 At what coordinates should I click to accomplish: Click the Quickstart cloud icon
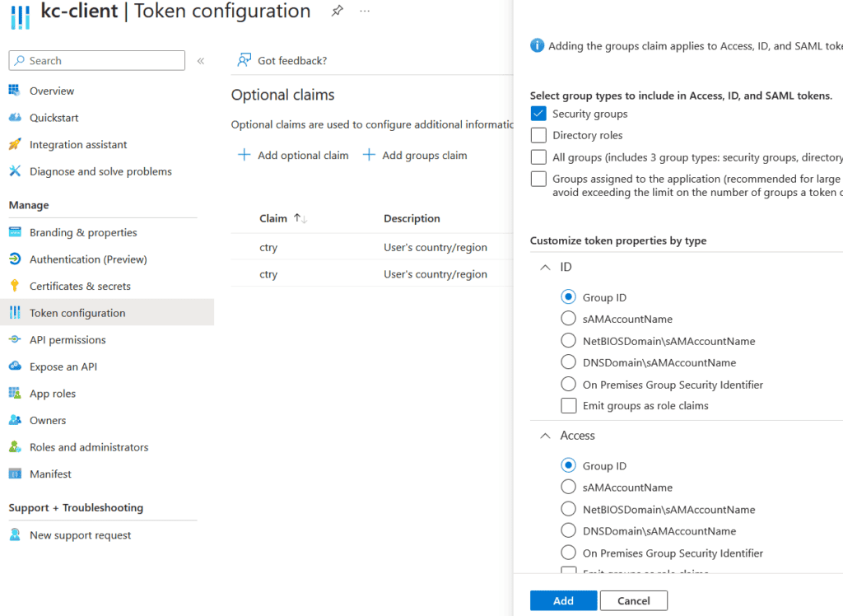click(x=15, y=117)
